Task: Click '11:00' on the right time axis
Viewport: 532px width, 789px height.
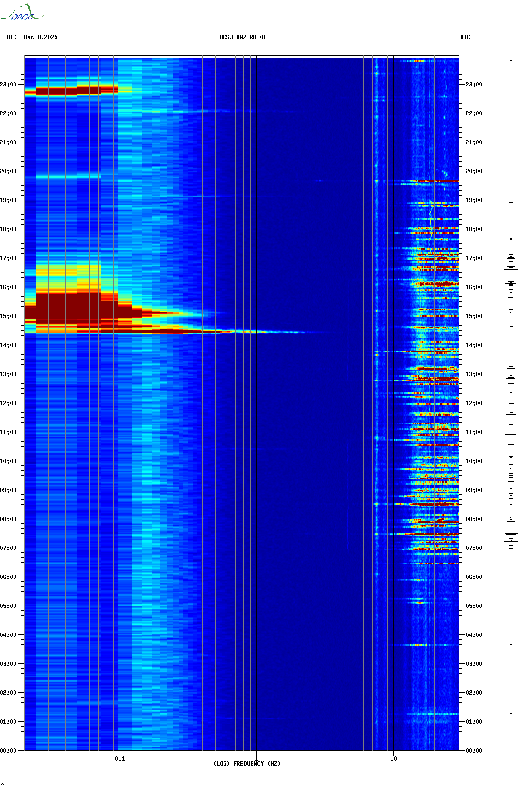Action: point(474,432)
